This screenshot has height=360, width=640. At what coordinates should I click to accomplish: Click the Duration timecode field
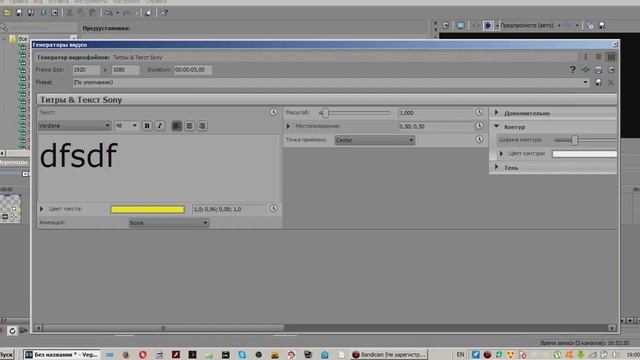tap(193, 70)
